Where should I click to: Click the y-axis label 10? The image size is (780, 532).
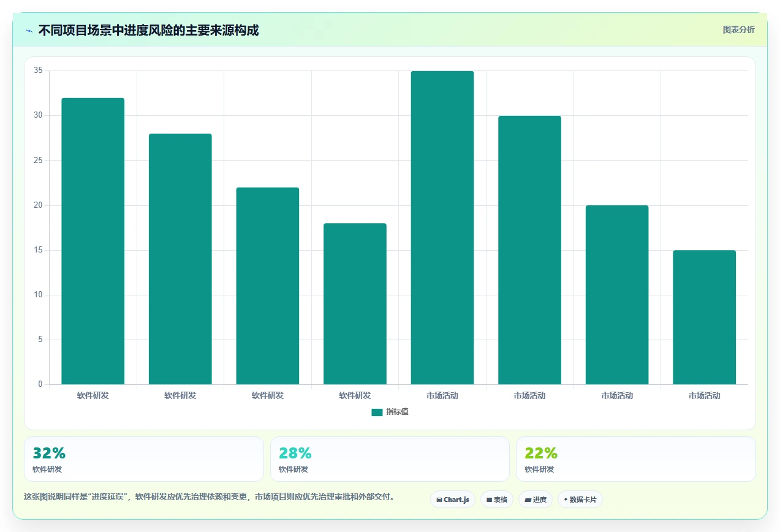coord(38,295)
